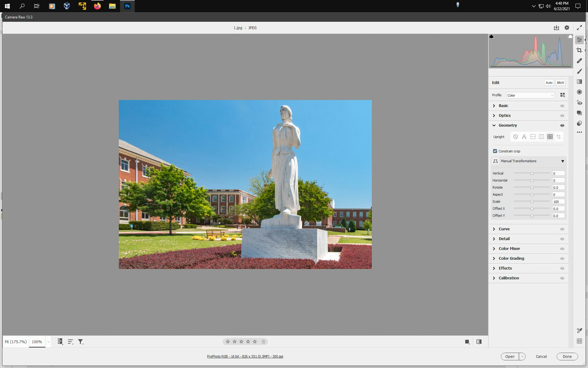
Task: Collapse the Manual Transformations section
Action: (x=562, y=161)
